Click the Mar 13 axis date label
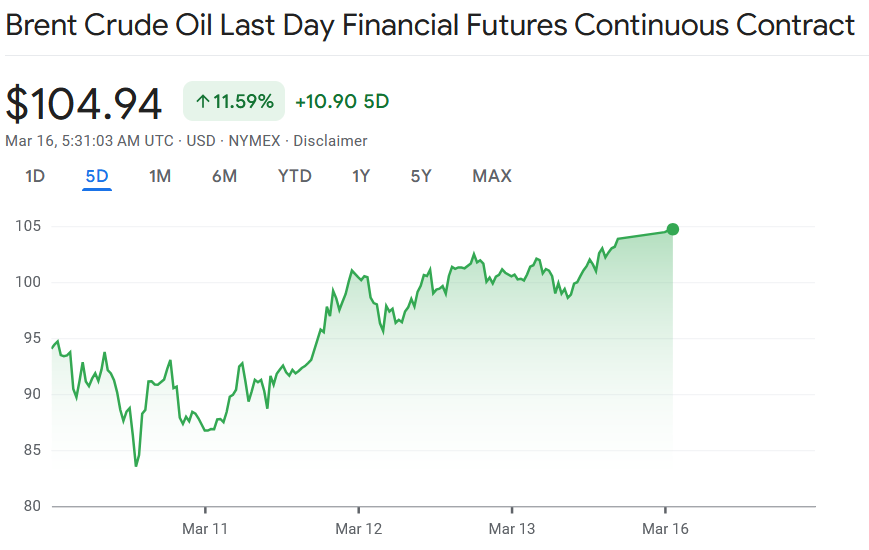The height and width of the screenshot is (550, 869). [511, 528]
